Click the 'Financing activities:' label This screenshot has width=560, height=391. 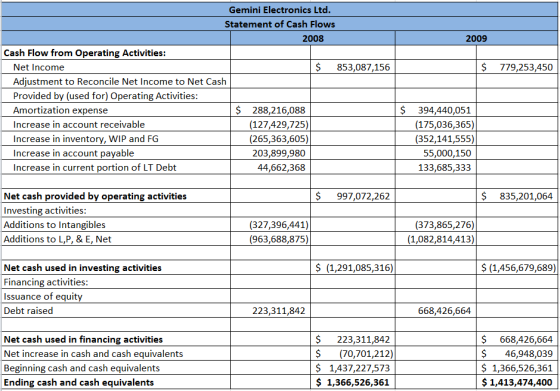46,282
